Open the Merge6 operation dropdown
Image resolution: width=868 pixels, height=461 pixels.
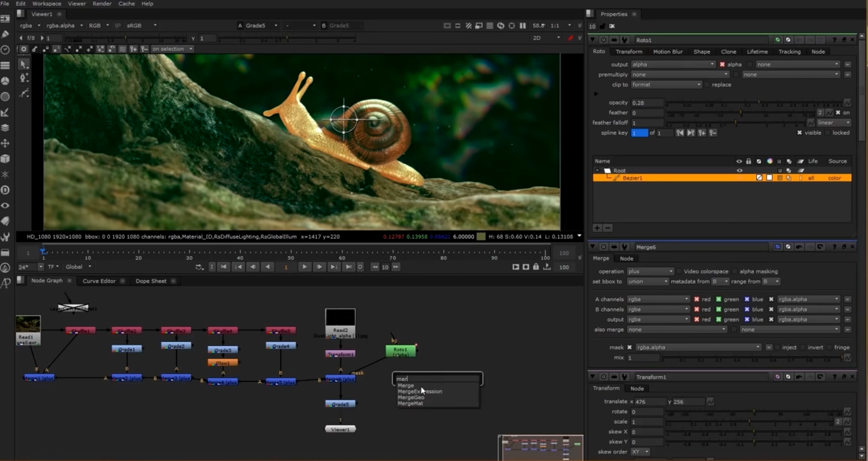[651, 271]
